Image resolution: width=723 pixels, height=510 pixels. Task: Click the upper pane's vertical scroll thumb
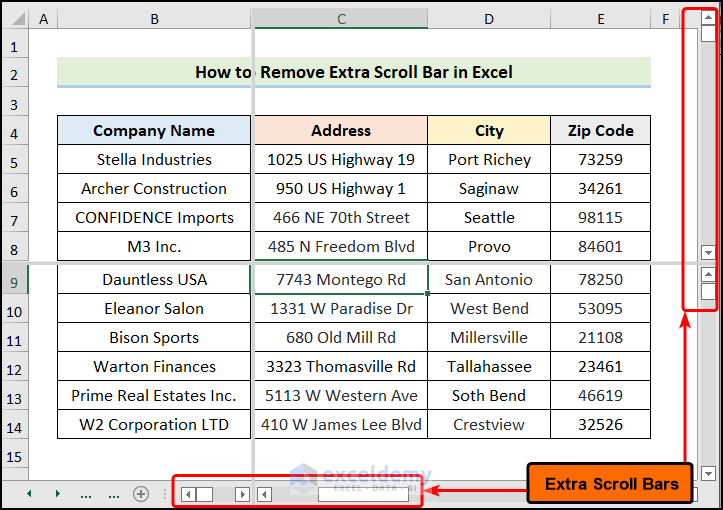click(x=708, y=34)
